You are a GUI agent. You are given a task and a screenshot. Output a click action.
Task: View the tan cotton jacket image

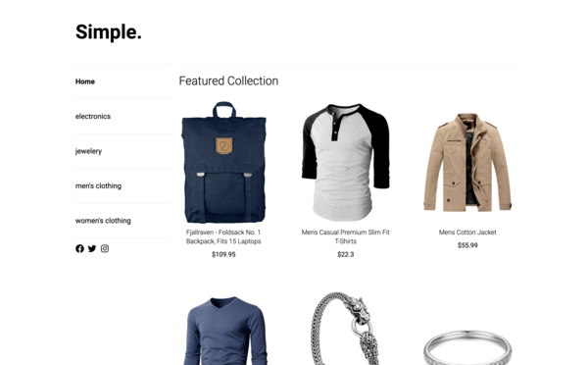[467, 162]
